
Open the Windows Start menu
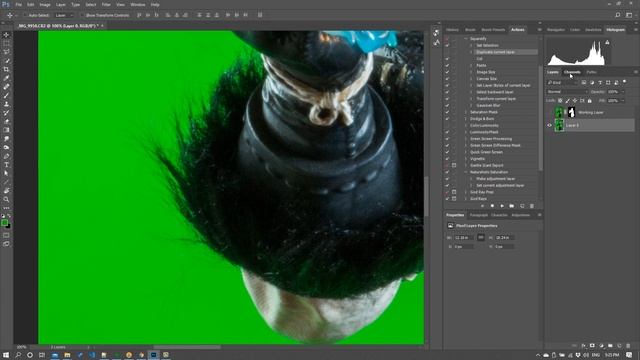pos(6,355)
